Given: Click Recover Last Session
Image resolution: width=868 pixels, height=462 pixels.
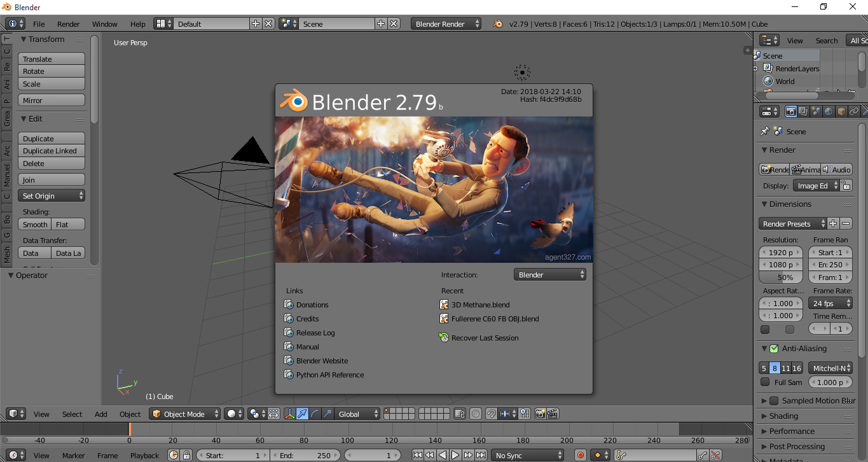Looking at the screenshot, I should point(479,338).
